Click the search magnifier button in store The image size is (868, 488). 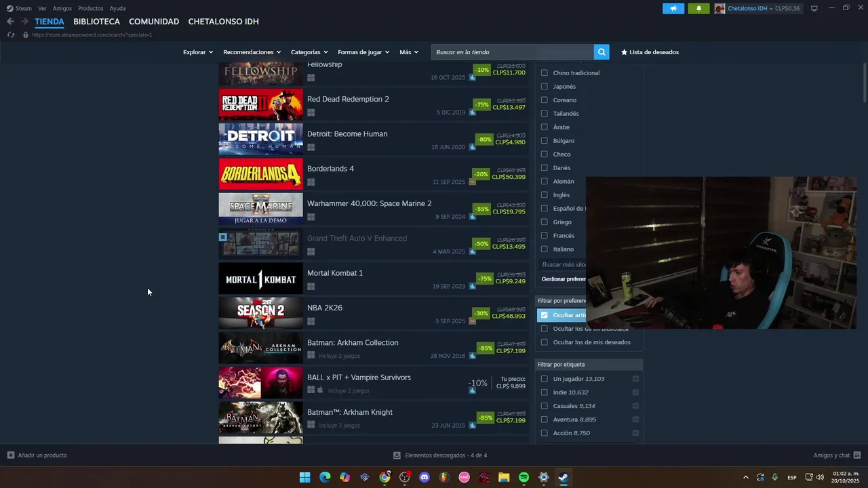601,52
